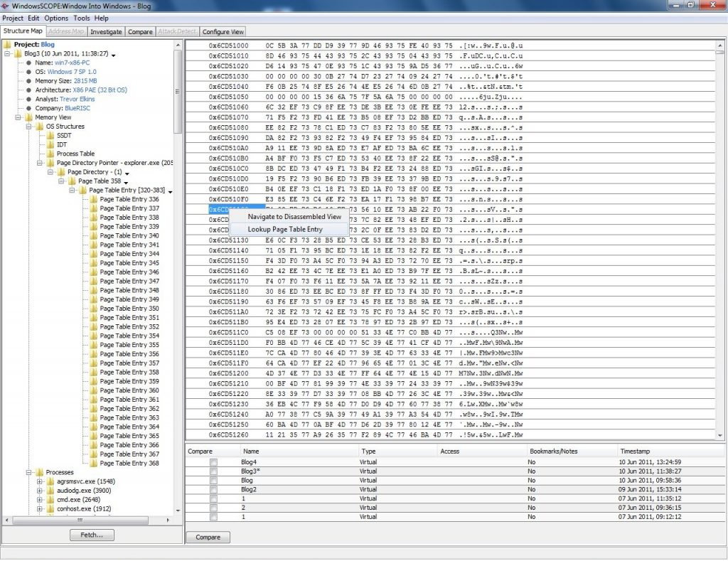Viewport: 728px width, 561px height.
Task: Click the Page Table Entry 350 folder icon
Action: 93,309
